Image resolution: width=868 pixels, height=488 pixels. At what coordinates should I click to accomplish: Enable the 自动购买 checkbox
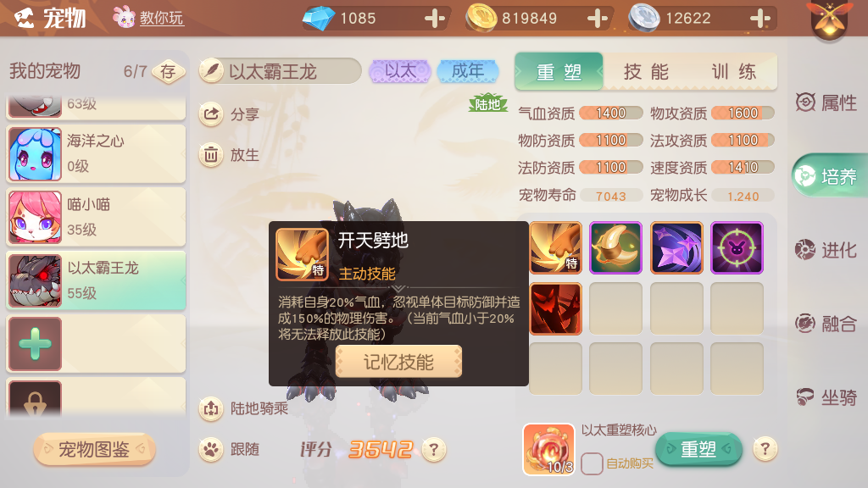coord(592,463)
